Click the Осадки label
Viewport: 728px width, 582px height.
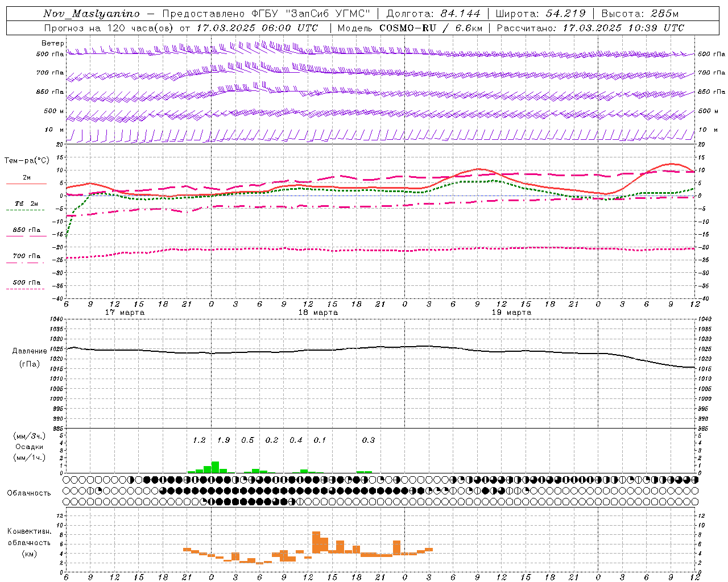click(x=30, y=447)
